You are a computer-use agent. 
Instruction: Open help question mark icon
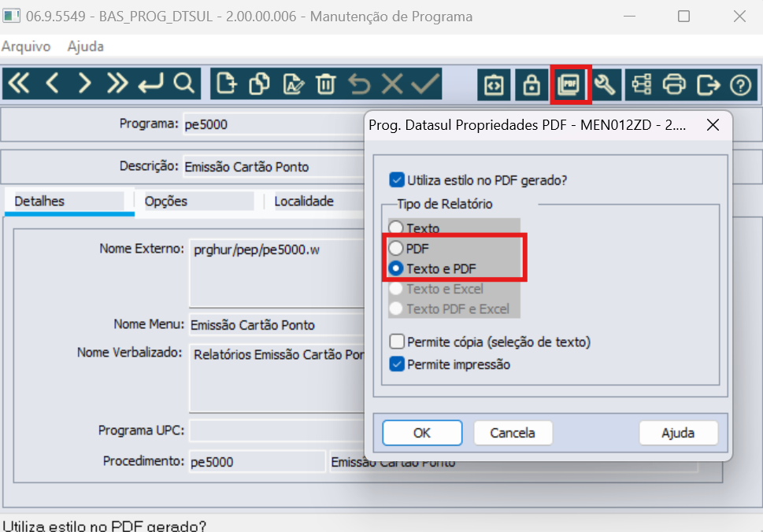[x=741, y=85]
